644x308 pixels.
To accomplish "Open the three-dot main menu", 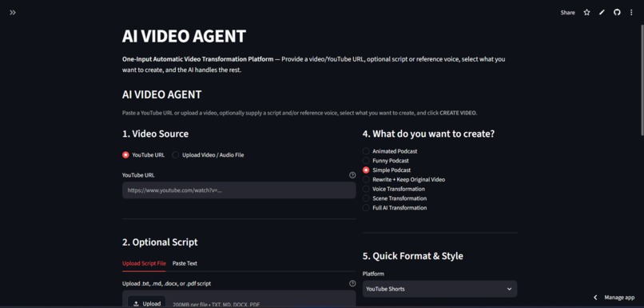I will (x=631, y=13).
